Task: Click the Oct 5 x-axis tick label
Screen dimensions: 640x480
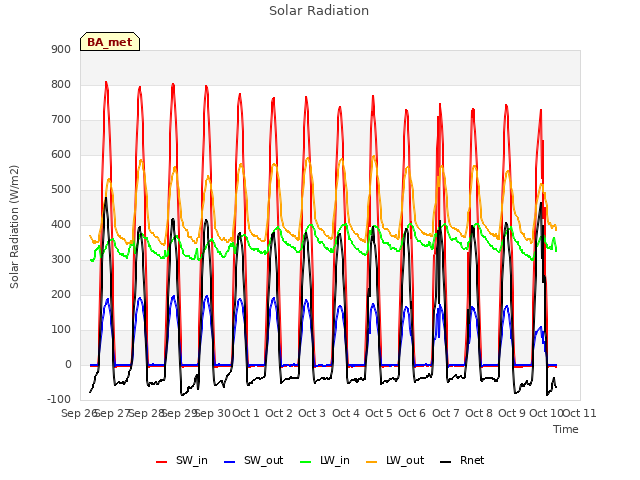Action: coord(379,413)
